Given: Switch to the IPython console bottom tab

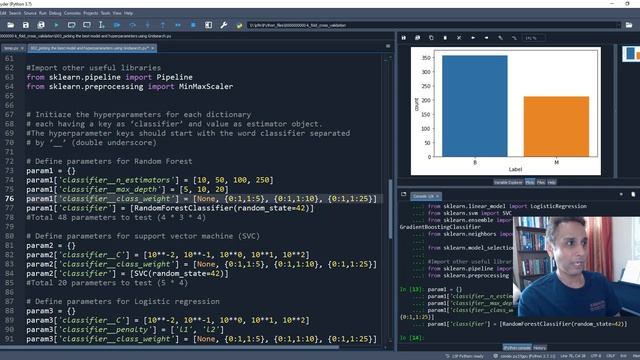Looking at the screenshot, I should pos(517,348).
